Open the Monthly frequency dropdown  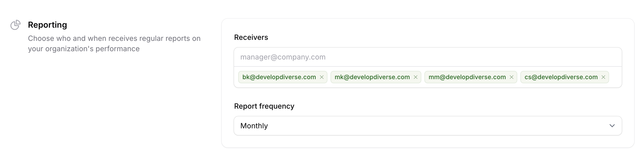(x=254, y=126)
